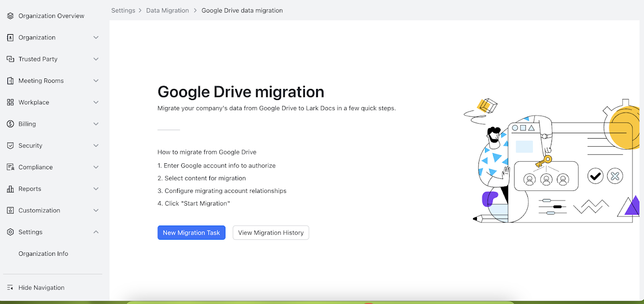The width and height of the screenshot is (644, 304).
Task: Click the Workplace grid icon
Action: (x=10, y=103)
